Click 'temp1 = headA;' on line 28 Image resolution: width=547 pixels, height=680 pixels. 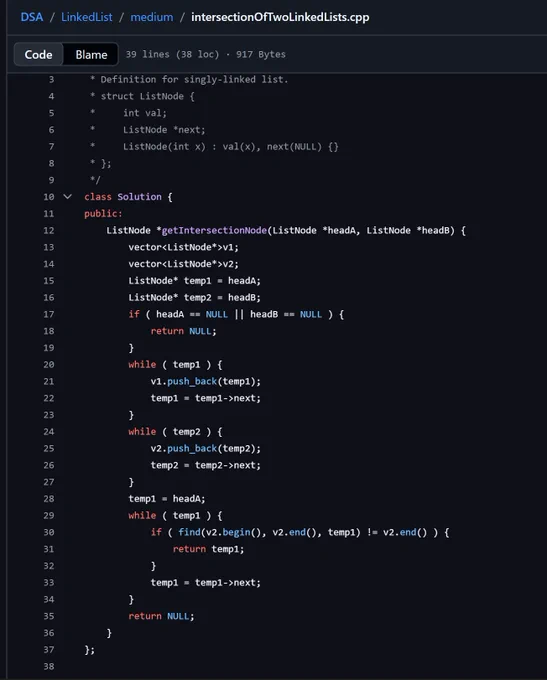pos(167,499)
